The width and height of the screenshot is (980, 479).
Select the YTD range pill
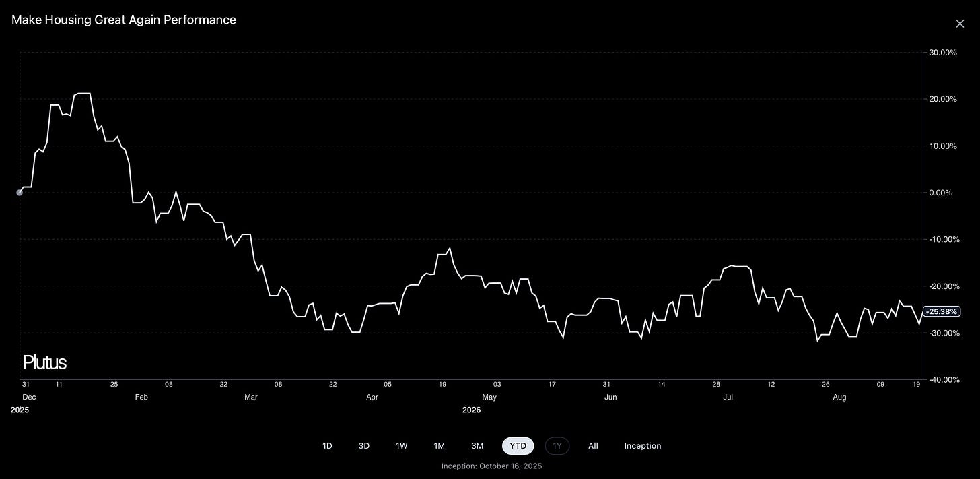click(x=518, y=446)
